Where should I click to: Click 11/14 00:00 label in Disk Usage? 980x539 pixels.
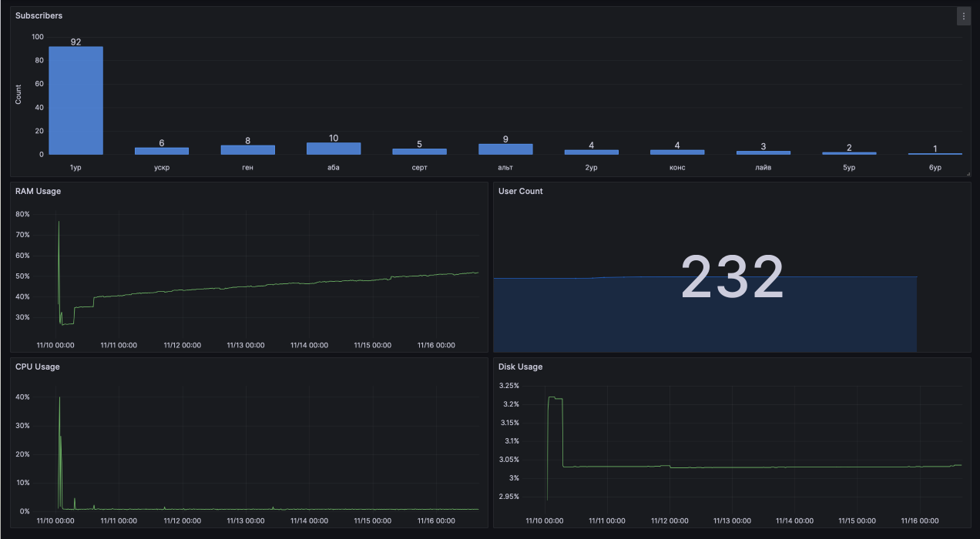[794, 521]
